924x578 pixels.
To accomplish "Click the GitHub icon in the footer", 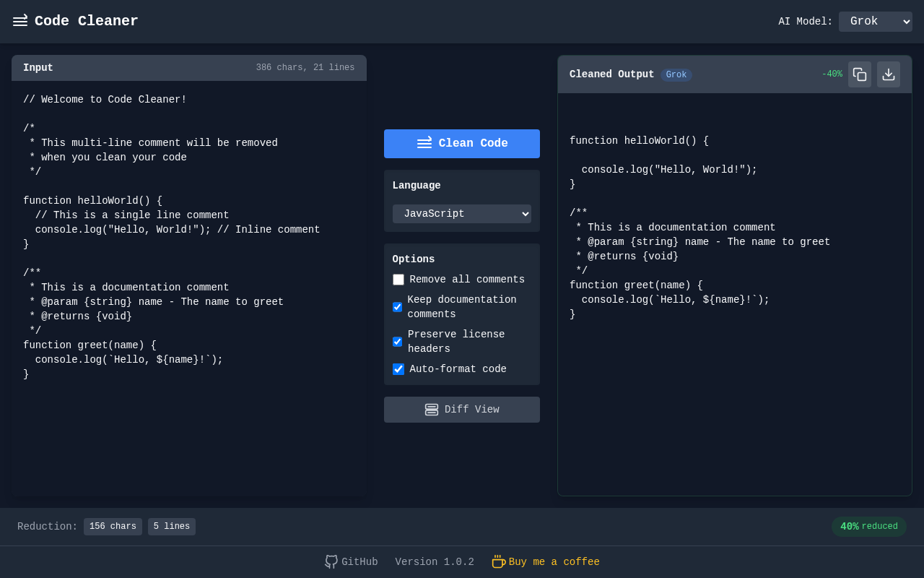I will tap(331, 561).
